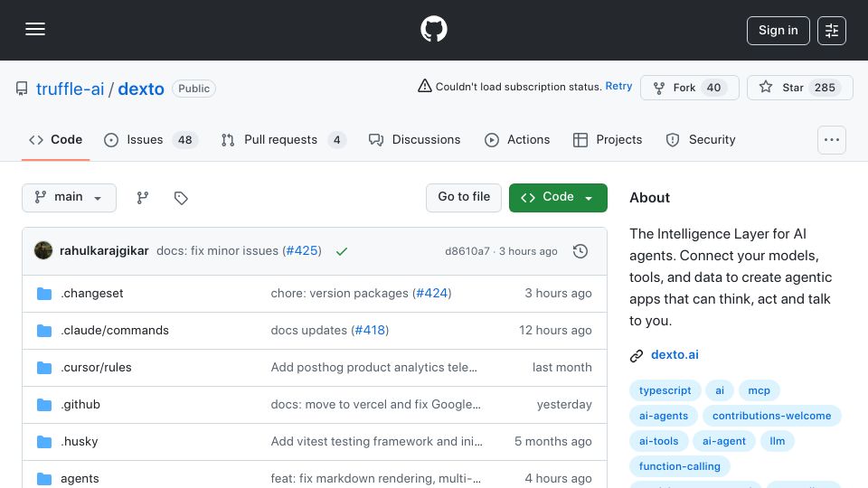This screenshot has width=868, height=488.
Task: Select the llm topic tag
Action: pyautogui.click(x=778, y=442)
